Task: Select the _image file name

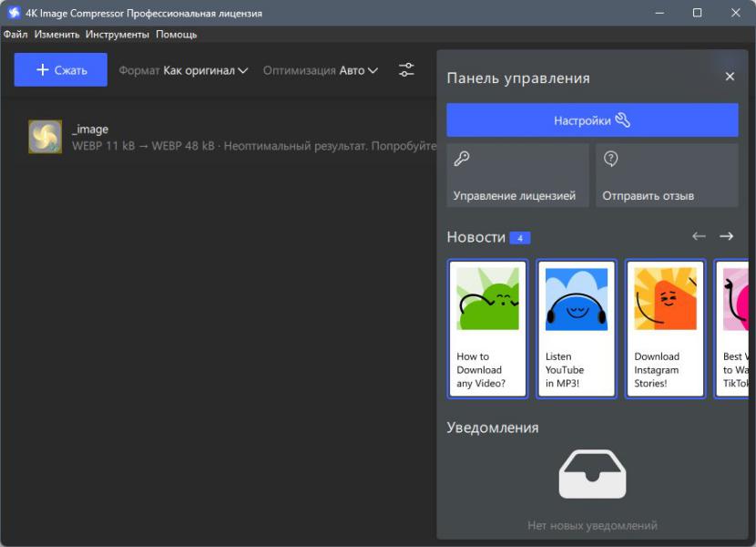Action: click(90, 129)
